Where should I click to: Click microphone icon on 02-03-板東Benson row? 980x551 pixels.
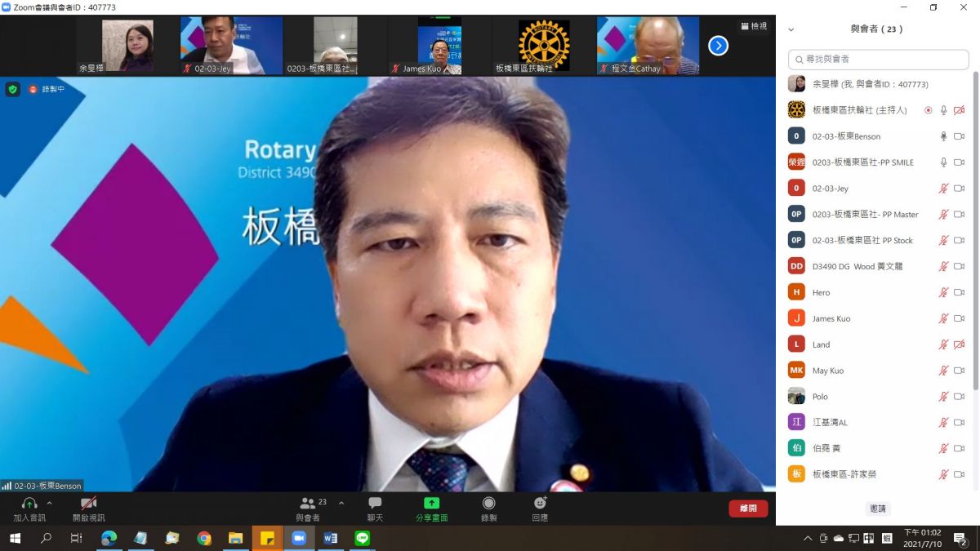pos(943,136)
